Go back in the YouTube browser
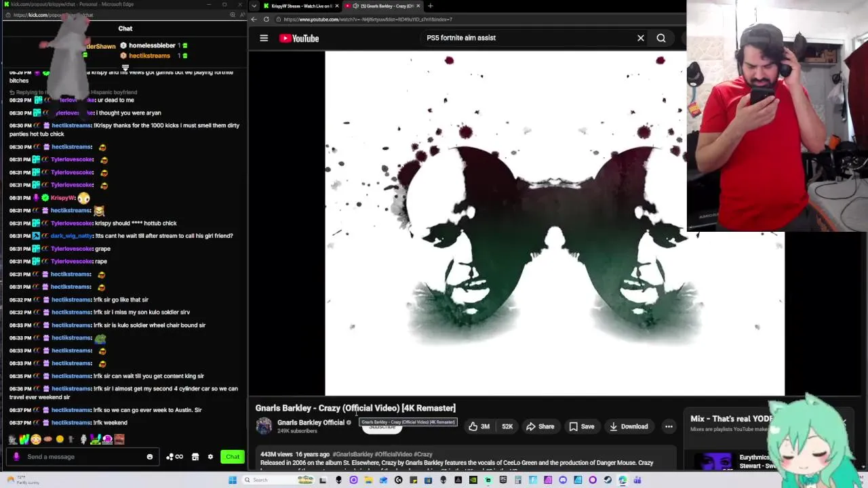The height and width of the screenshot is (488, 868). 254,19
